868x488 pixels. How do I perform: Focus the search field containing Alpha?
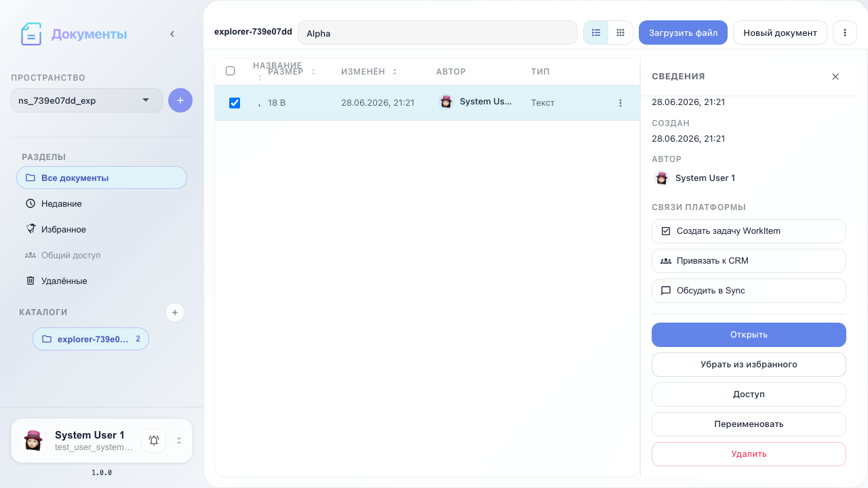point(437,33)
